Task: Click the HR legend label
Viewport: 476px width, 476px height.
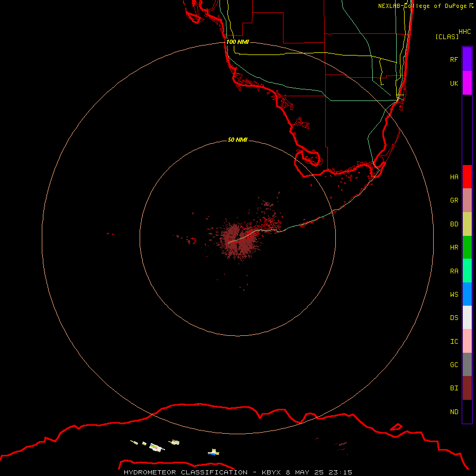Action: [x=454, y=248]
